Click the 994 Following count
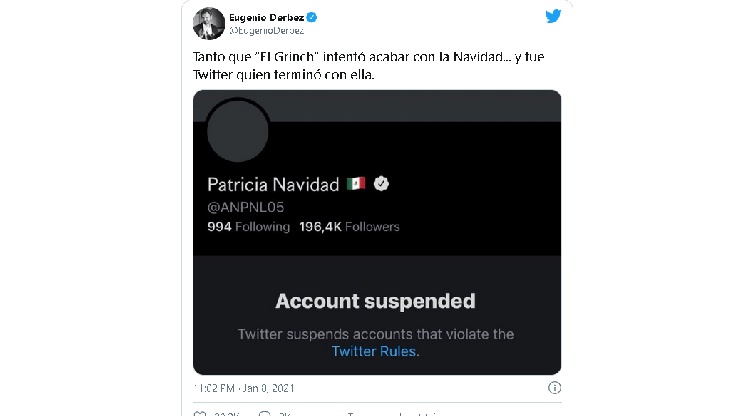 tap(248, 227)
